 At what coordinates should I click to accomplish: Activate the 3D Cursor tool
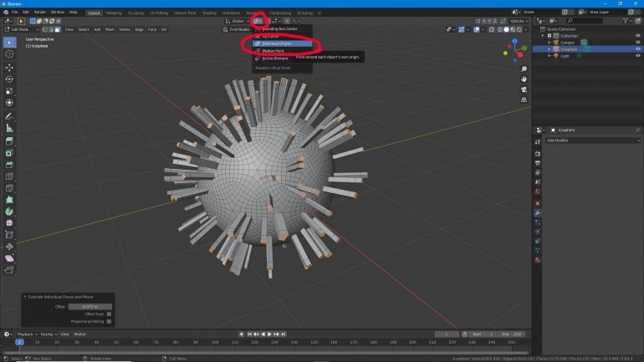point(9,54)
